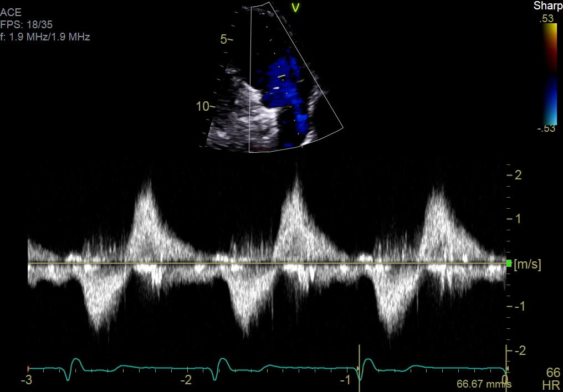The image size is (563, 392).
Task: Click the .53 upper color scale value
Action: (548, 19)
